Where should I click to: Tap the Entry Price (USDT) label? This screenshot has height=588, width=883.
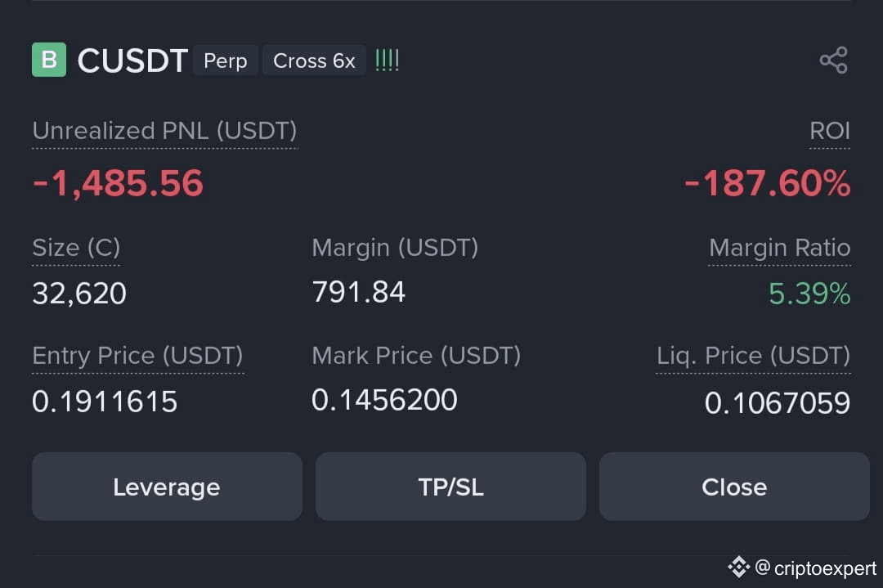click(x=137, y=356)
